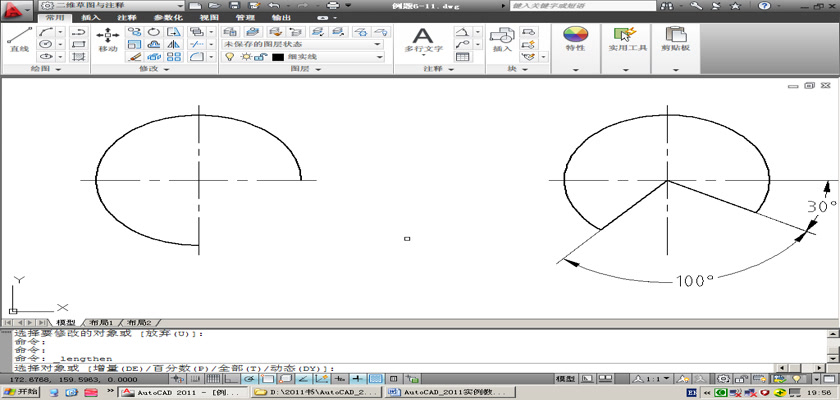
Task: Insert a Table from annotation panel
Action: [462, 57]
